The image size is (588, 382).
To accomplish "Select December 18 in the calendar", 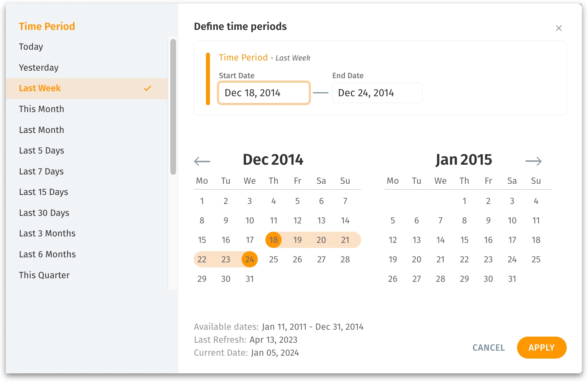I will coord(274,240).
